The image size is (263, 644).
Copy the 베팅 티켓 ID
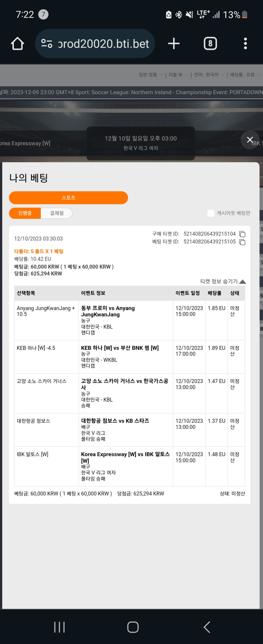pyautogui.click(x=242, y=242)
